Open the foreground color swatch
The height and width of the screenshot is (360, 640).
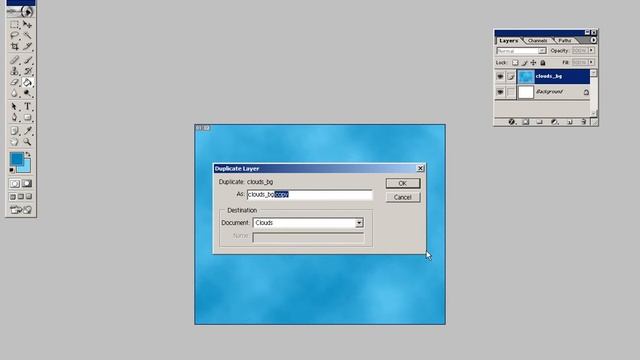[x=17, y=159]
